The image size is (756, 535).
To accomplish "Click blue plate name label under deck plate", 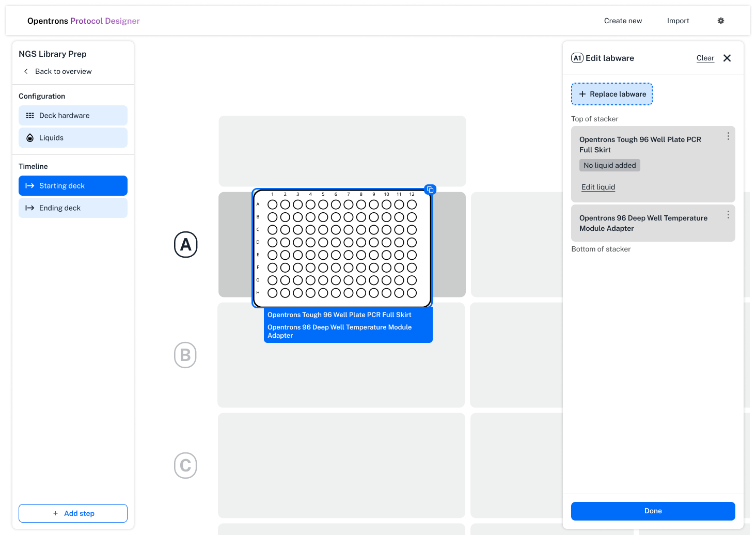I will pyautogui.click(x=339, y=314).
